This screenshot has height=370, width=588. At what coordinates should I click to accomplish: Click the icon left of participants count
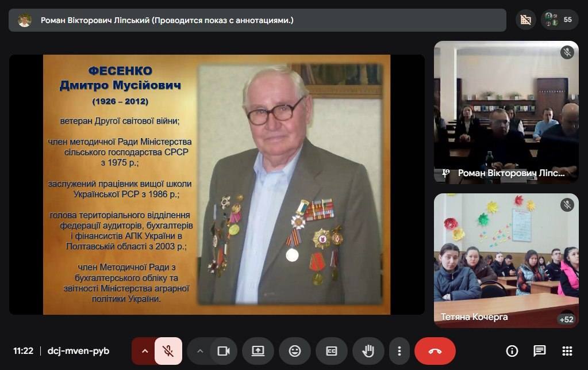[525, 20]
